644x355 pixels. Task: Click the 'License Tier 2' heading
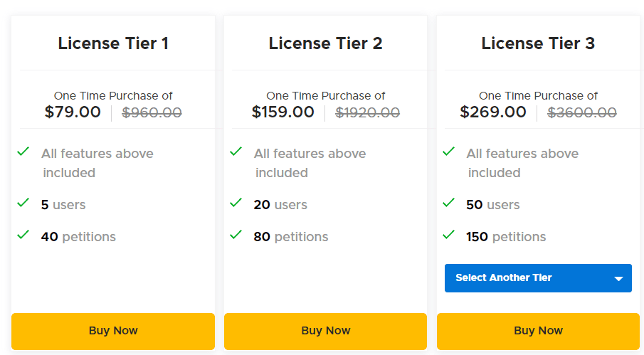326,43
